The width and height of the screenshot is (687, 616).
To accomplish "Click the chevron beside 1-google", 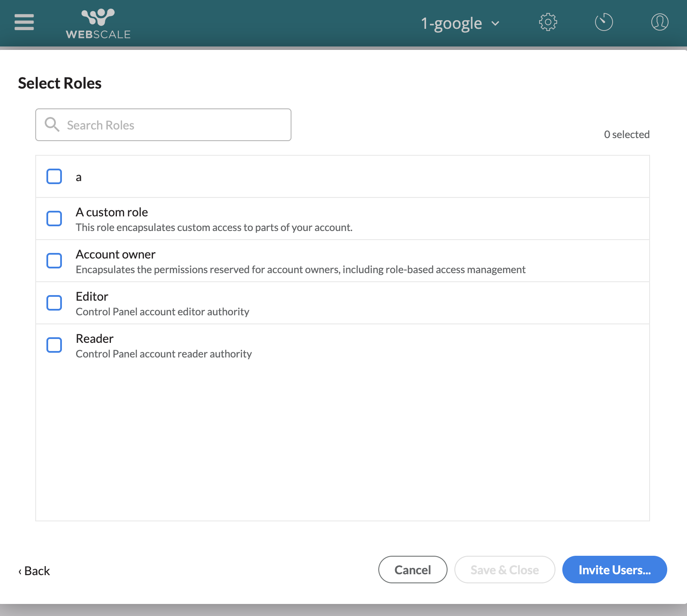I will [495, 24].
